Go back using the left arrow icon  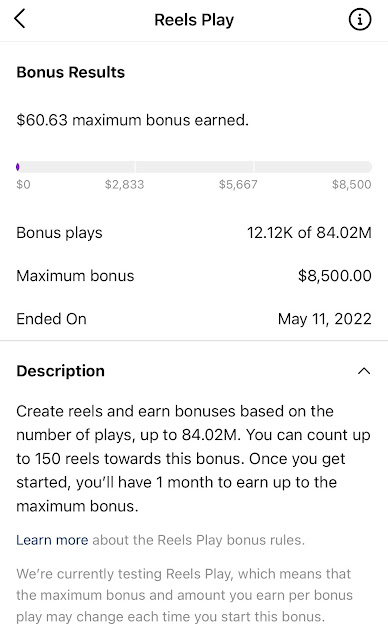[x=20, y=19]
